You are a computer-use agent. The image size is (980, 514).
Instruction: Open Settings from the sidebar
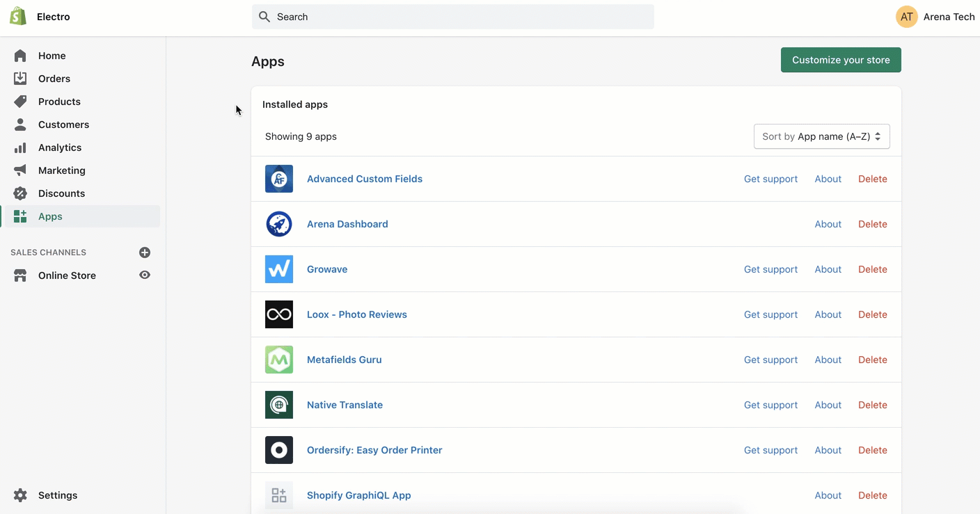[x=58, y=495]
